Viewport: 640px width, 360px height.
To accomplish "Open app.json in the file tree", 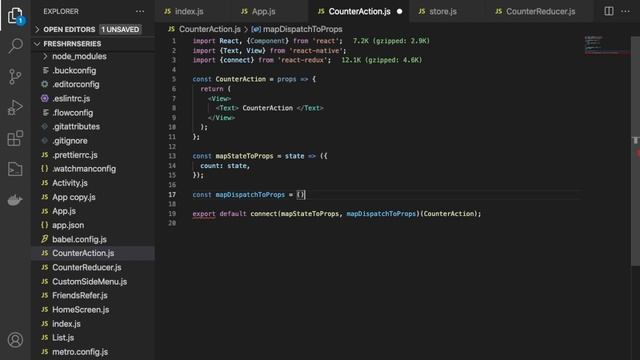I will [x=68, y=225].
